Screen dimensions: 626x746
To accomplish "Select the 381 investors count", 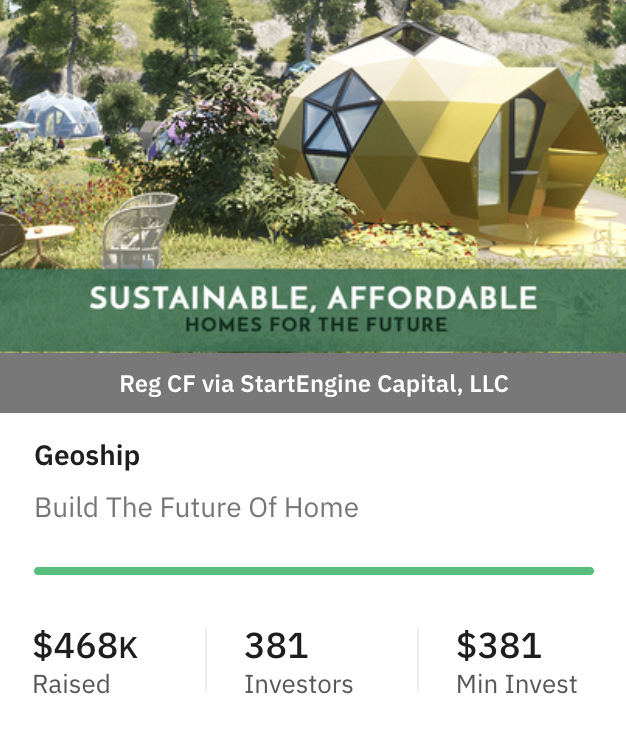I will pyautogui.click(x=276, y=645).
